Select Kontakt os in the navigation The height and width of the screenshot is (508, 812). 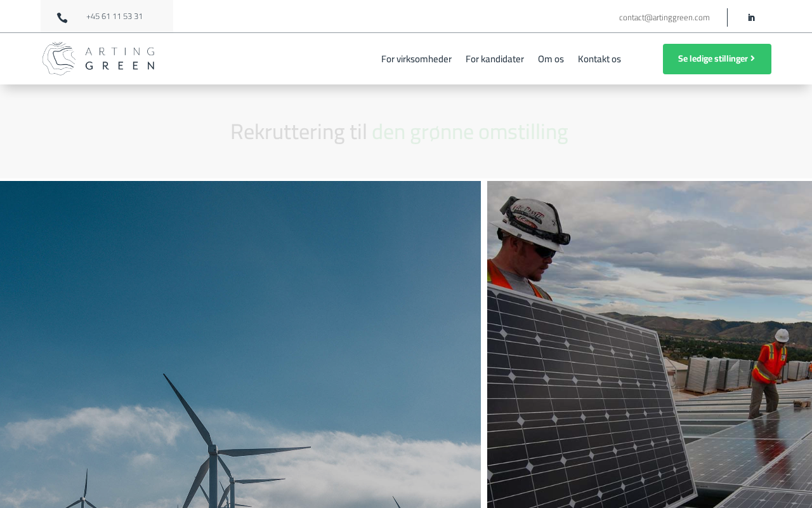point(599,59)
